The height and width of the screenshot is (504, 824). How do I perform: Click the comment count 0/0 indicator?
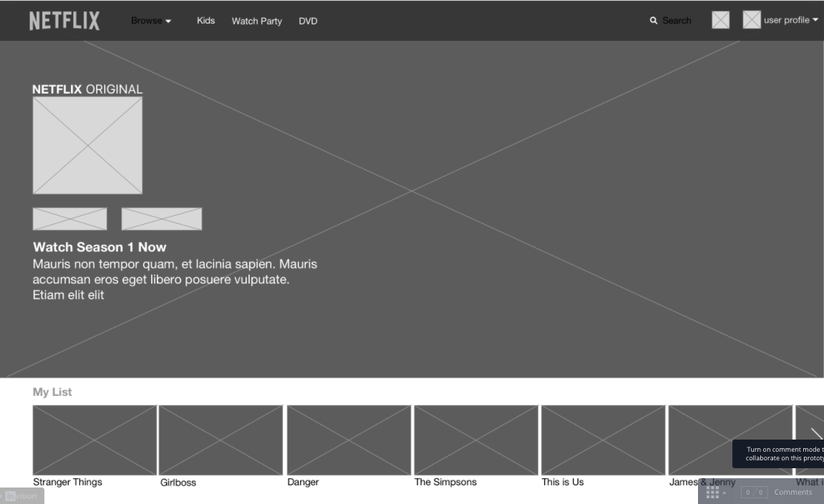[754, 493]
